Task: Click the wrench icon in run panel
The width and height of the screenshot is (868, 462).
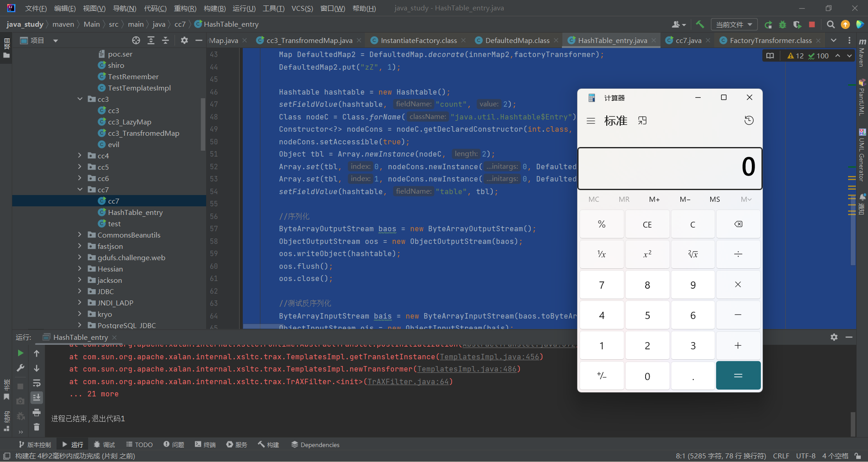Action: coord(20,368)
